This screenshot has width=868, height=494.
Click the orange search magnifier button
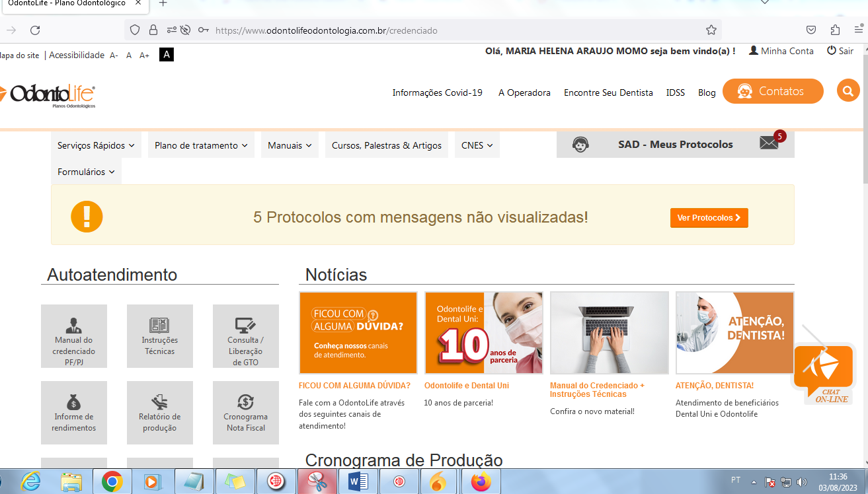pos(848,91)
